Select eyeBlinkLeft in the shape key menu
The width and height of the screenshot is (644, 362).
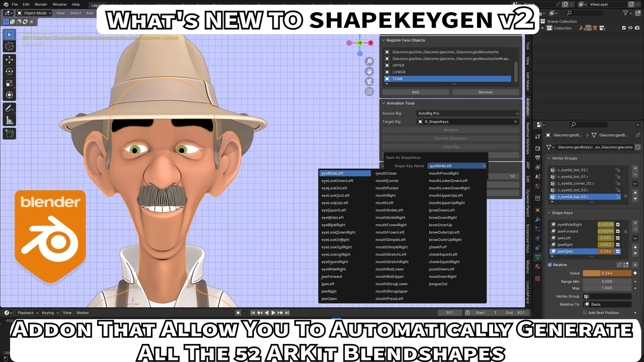pos(345,173)
